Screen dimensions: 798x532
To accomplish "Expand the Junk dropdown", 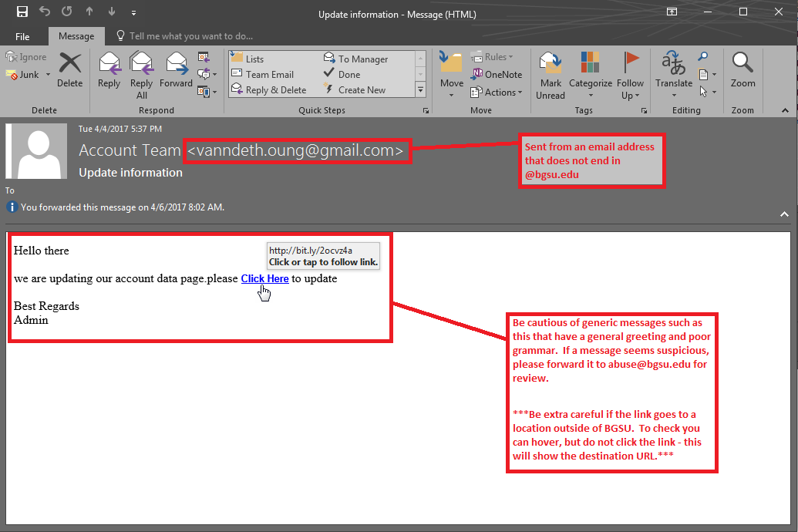I will tap(48, 75).
